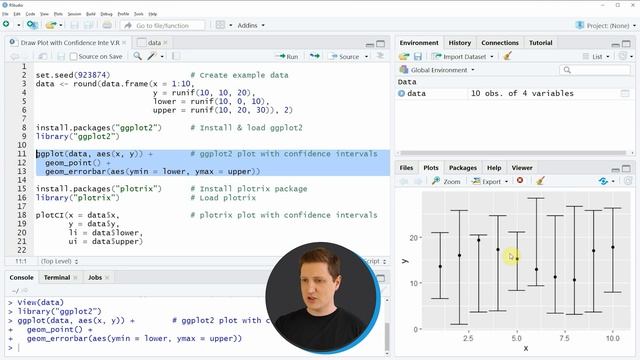Click the Environment search field
This screenshot has width=640, height=360.
(x=595, y=70)
